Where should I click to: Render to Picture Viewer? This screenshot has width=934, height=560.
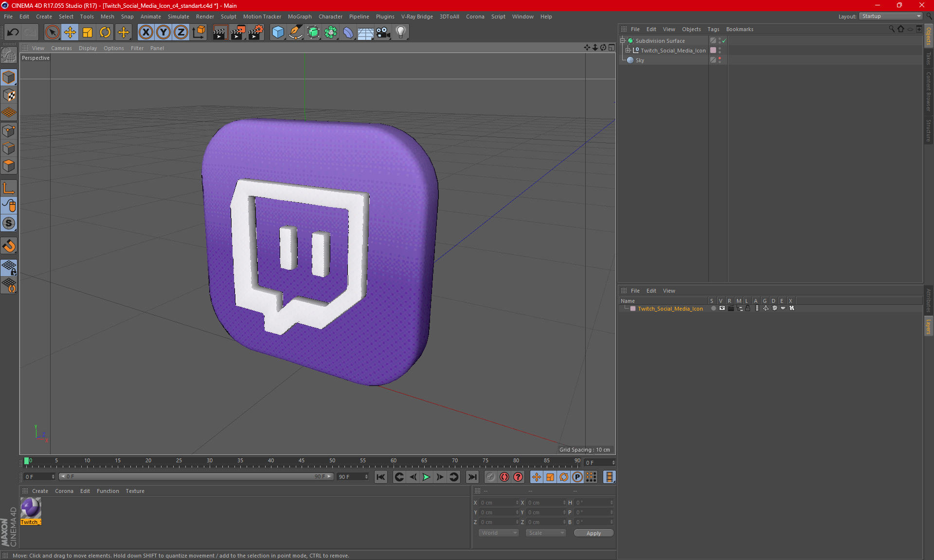tap(238, 33)
